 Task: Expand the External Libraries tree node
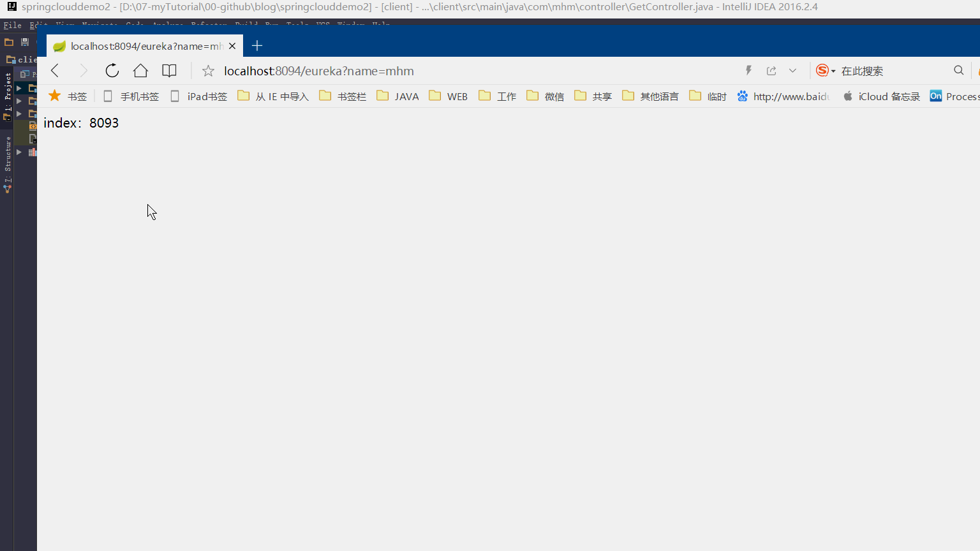pos(19,152)
